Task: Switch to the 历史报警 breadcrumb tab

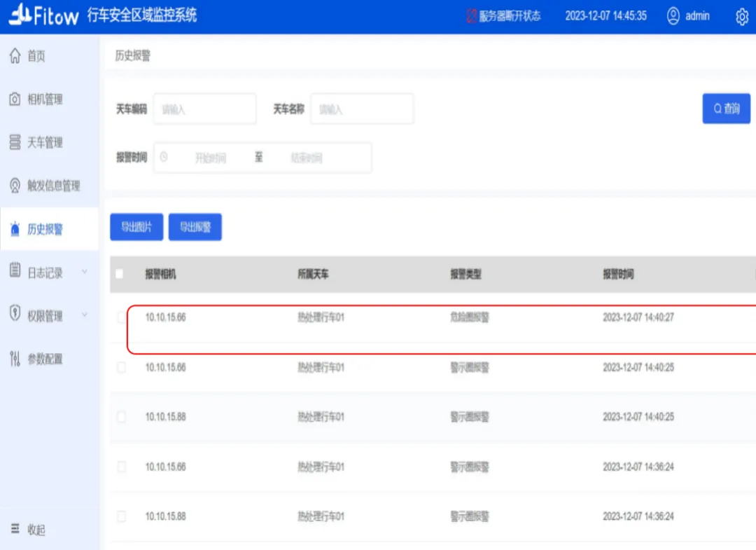Action: [133, 56]
